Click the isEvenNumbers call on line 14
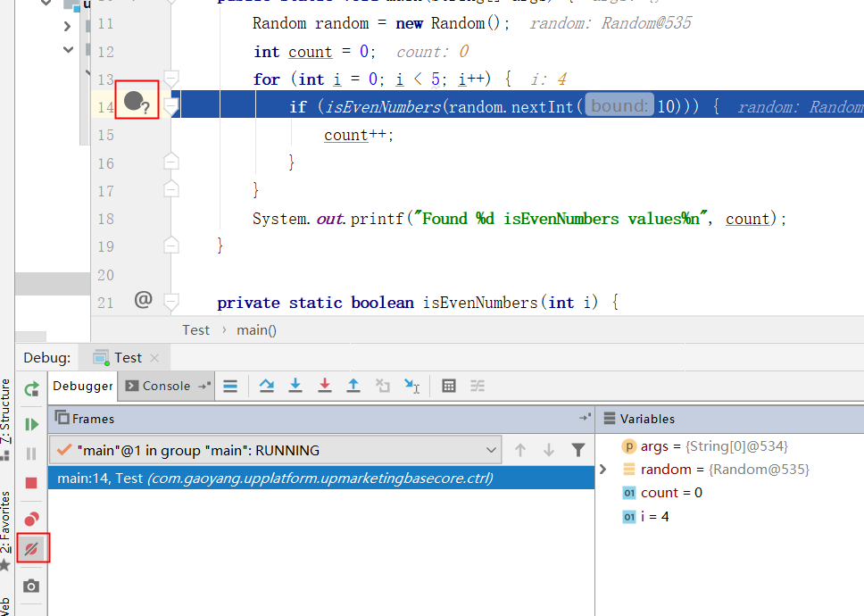This screenshot has height=616, width=864. tap(384, 106)
